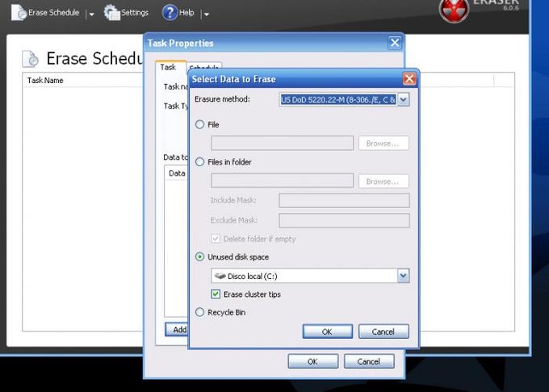Toggle Delete folder if empty checkbox
The height and width of the screenshot is (392, 549).
pos(216,239)
